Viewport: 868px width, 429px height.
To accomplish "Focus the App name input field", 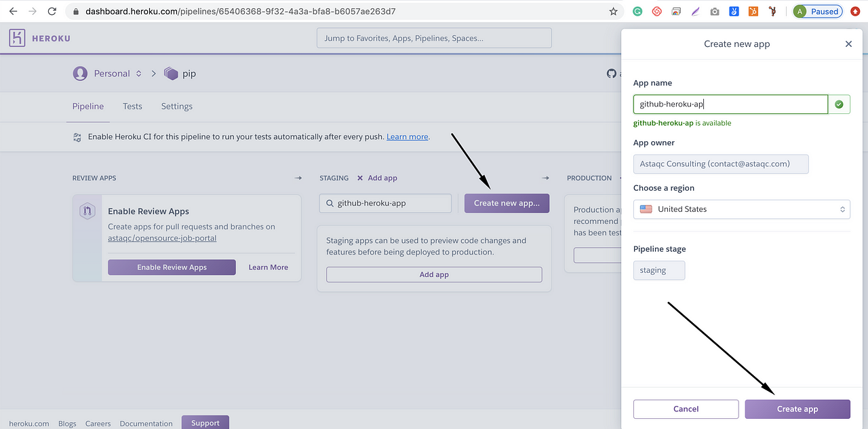I will (730, 104).
